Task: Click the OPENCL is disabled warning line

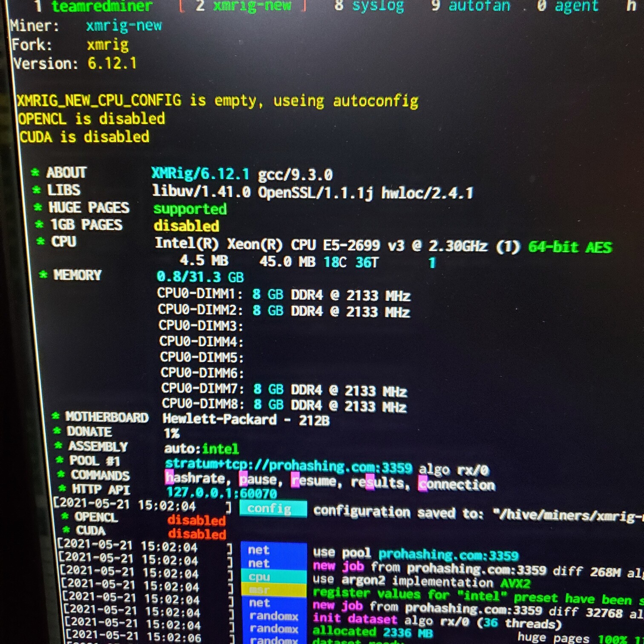Action: (91, 119)
